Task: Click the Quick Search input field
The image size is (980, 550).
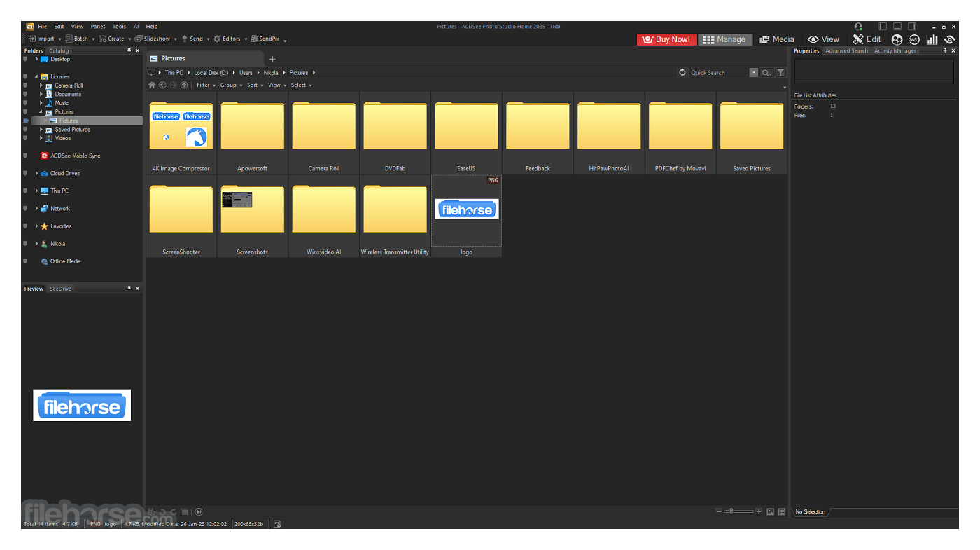Action: click(718, 73)
